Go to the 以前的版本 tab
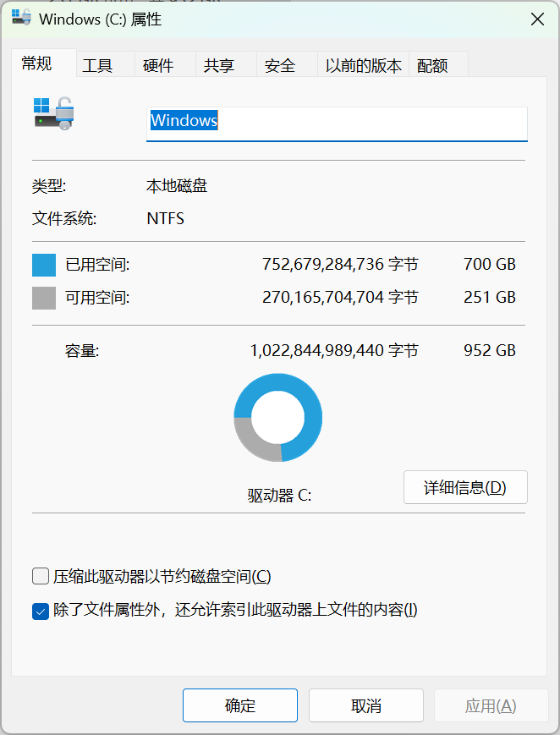Screen dimensions: 560x735 coord(364,64)
